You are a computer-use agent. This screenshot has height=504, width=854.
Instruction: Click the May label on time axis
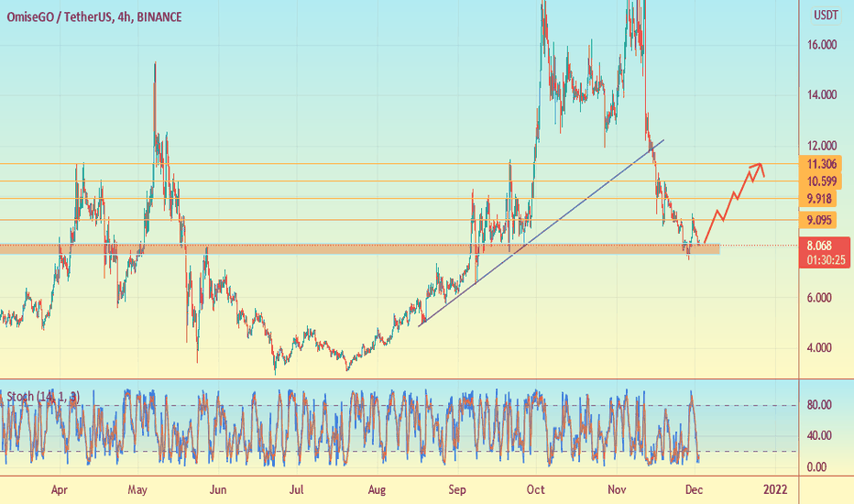point(137,490)
